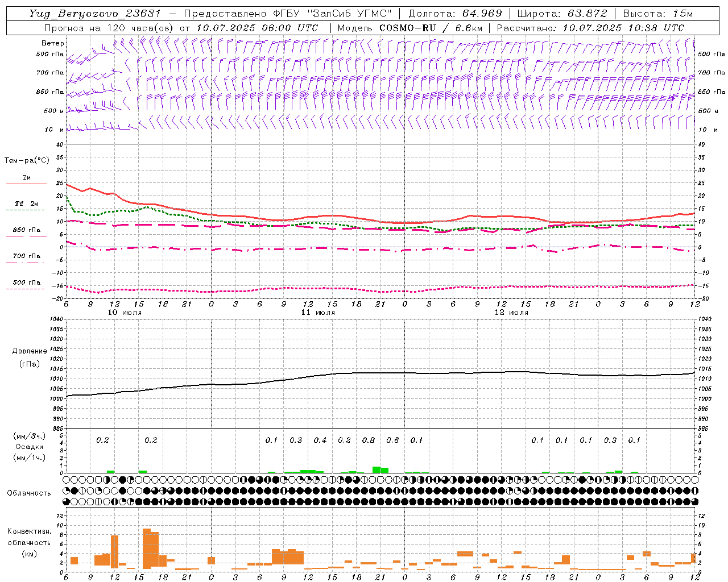
Task: Click the Тем-ра(°C) panel label
Action: [27, 161]
